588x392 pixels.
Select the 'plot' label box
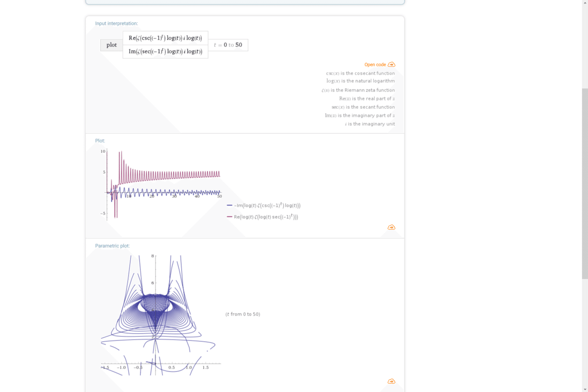pos(112,45)
